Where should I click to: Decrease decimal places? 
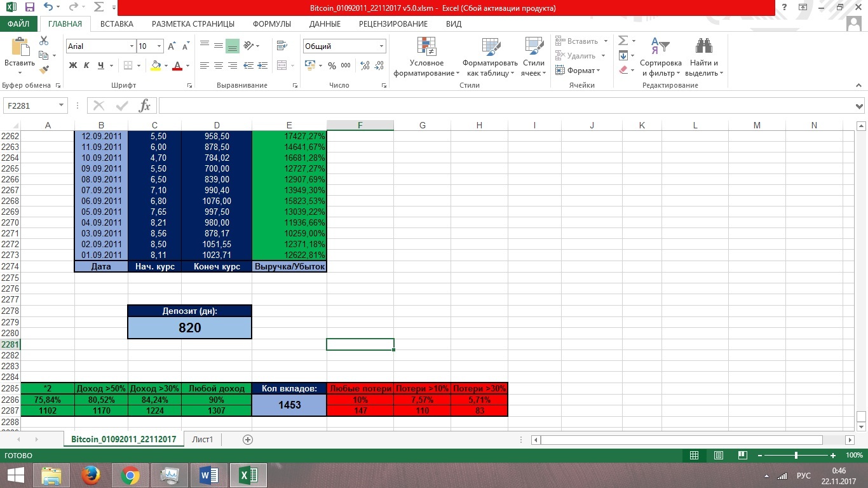click(x=380, y=65)
